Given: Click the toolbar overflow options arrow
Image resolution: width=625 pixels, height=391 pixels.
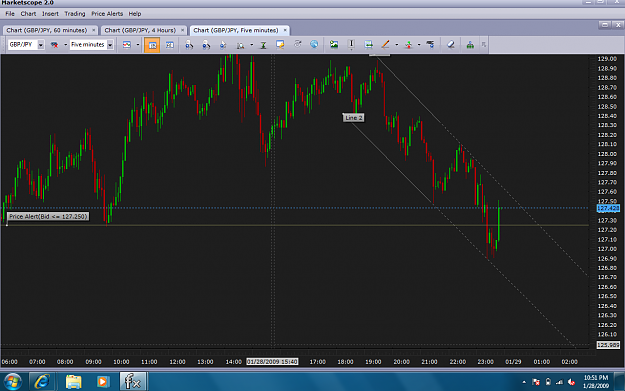Looking at the screenshot, I should (x=484, y=45).
